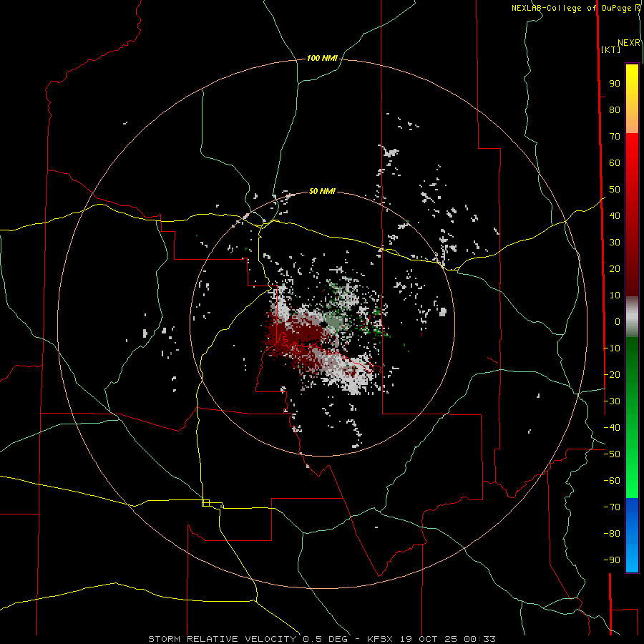Image resolution: width=644 pixels, height=644 pixels.
Task: Select the "40" value on the velocity scale
Action: (x=615, y=216)
